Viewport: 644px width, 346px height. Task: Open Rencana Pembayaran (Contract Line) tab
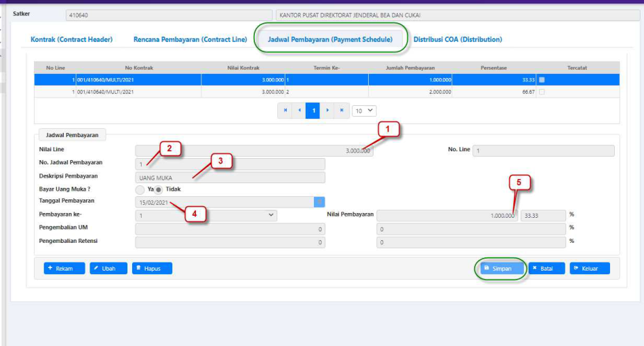point(190,40)
